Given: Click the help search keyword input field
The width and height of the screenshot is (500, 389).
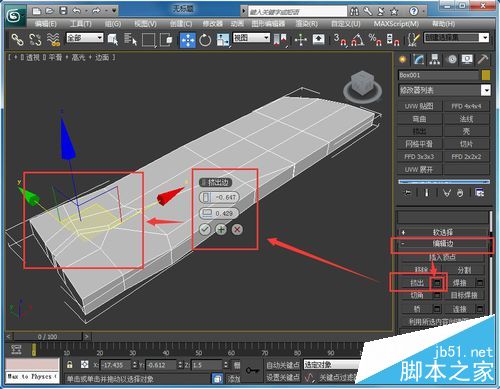Looking at the screenshot, I should [x=298, y=12].
